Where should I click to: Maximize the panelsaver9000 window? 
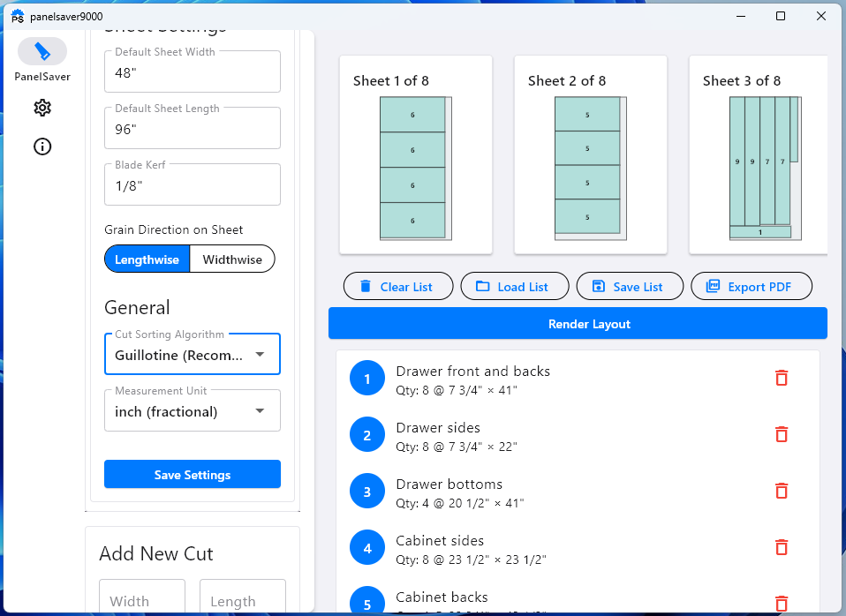[x=780, y=16]
